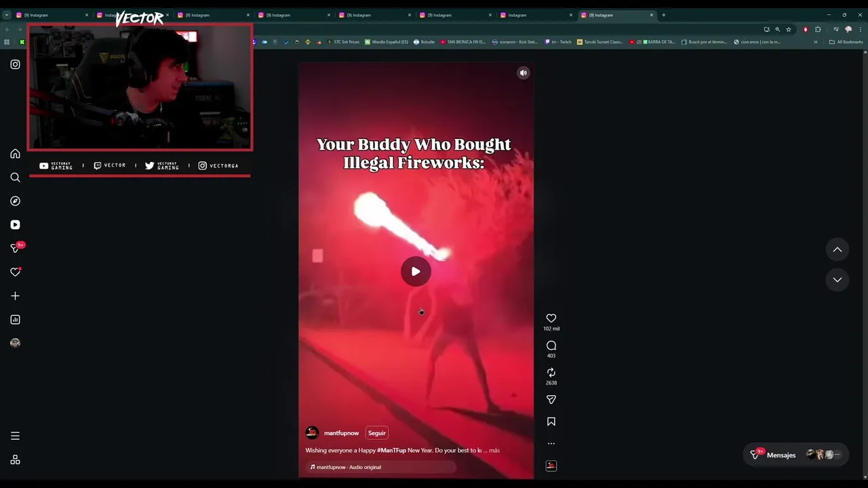Open the All Bookmarks folder

[x=846, y=42]
